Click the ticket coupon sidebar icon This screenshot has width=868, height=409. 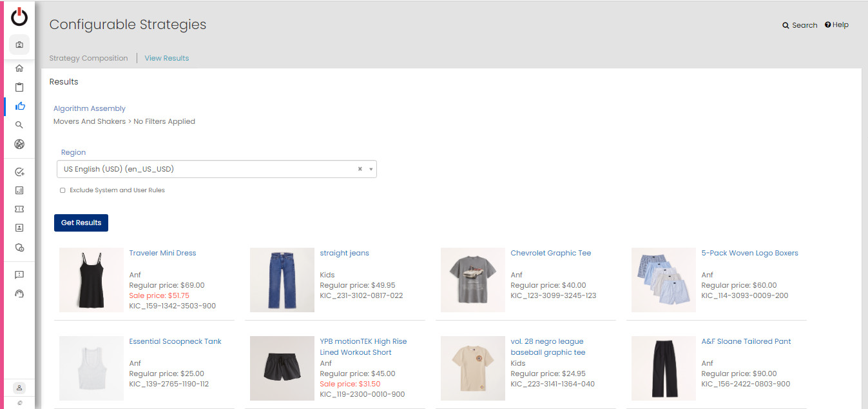19,209
